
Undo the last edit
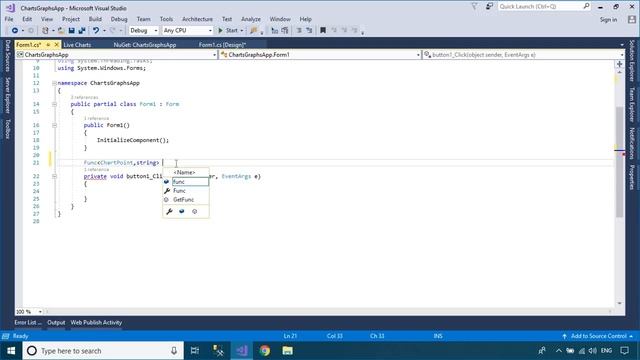(96, 31)
